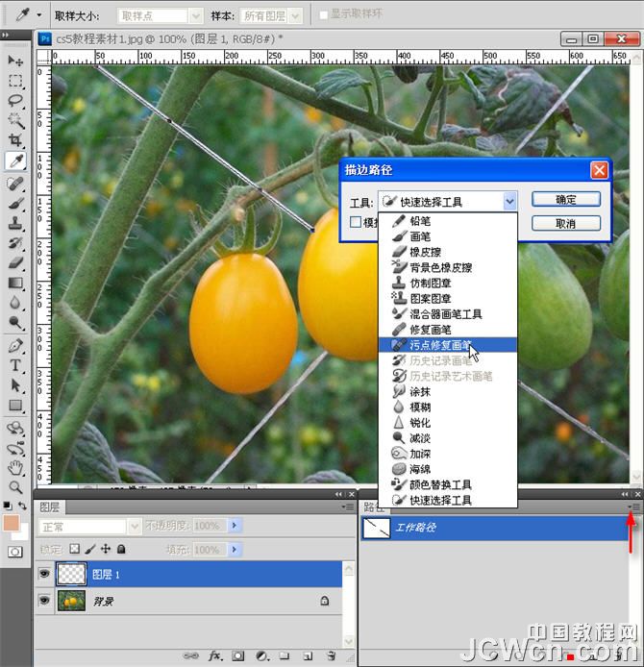Choose 画笔 from tool list
Screen dimensions: 644x667
[448, 236]
